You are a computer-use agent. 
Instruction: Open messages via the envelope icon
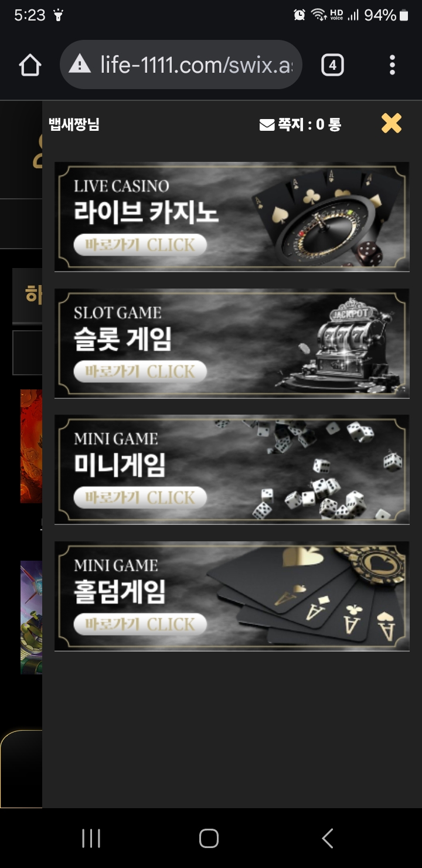267,125
